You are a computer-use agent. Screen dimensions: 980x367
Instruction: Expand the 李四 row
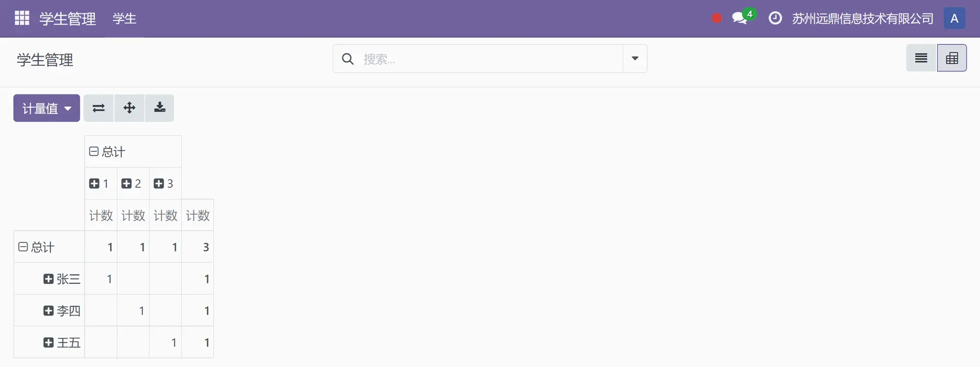point(62,311)
